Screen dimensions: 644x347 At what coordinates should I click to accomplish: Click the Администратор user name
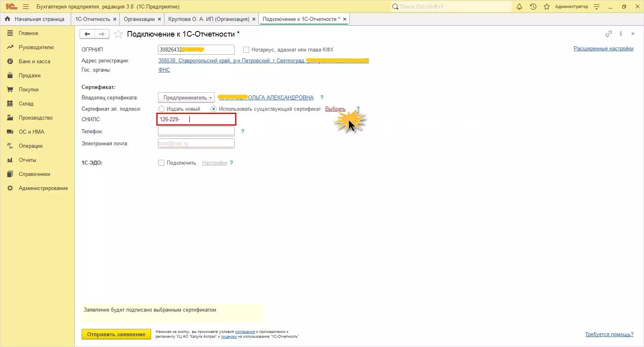click(571, 6)
